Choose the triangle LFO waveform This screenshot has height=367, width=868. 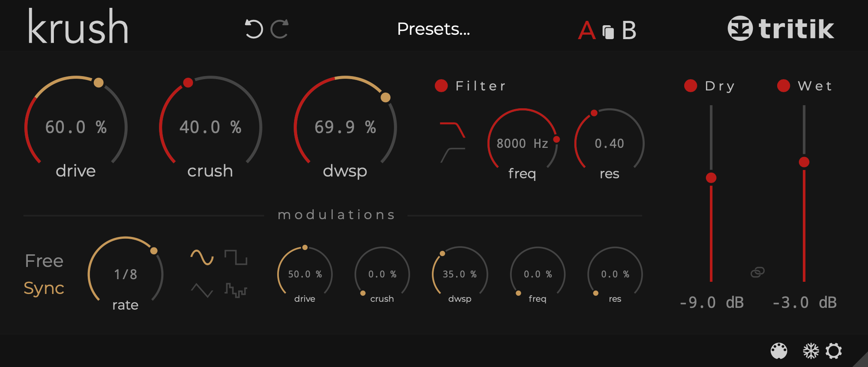[x=202, y=290]
